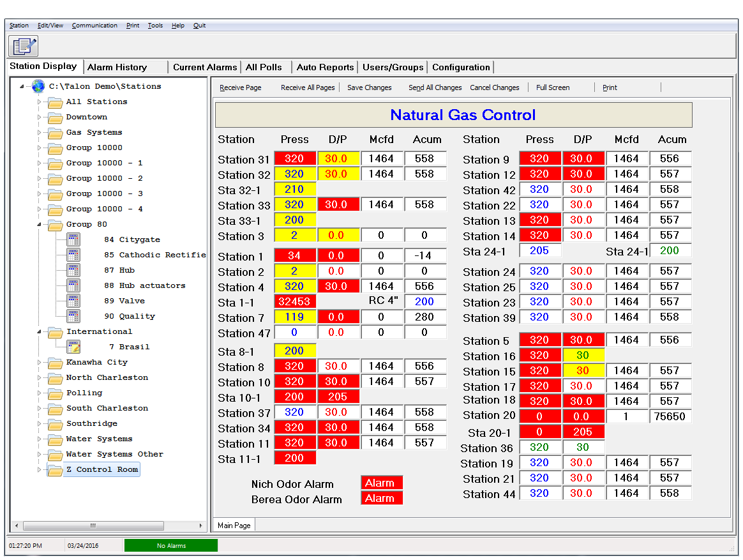Open the 89 Valve page icon
743x560 pixels.
[x=73, y=301]
